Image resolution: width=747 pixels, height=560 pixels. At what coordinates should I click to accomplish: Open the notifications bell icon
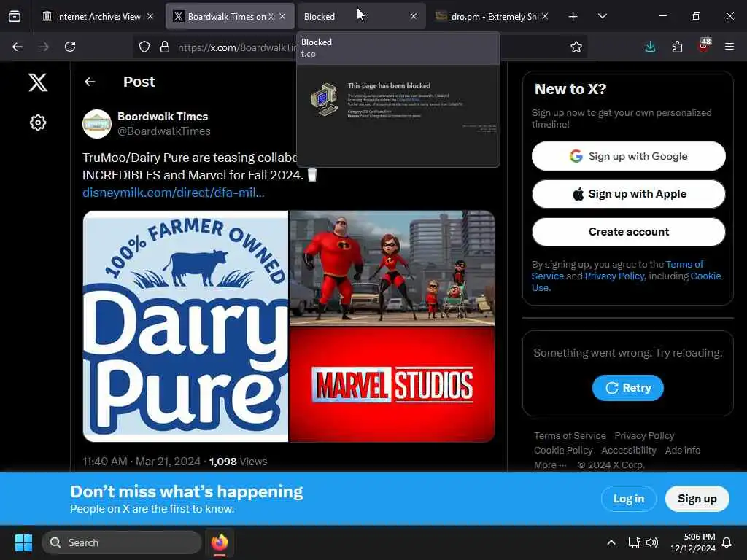tap(727, 542)
